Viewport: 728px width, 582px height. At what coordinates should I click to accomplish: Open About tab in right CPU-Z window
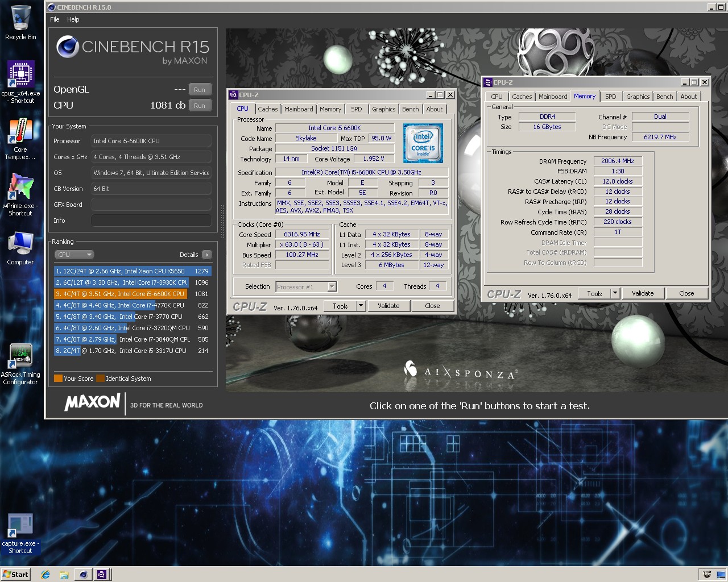pos(689,97)
